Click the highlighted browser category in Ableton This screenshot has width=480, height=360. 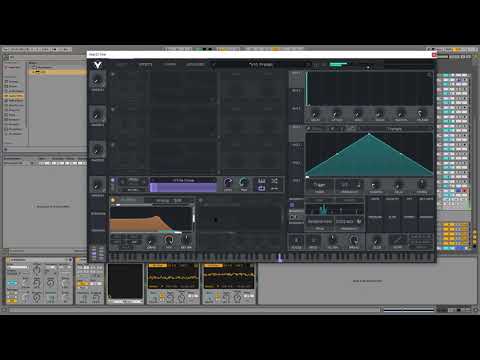tap(14, 95)
